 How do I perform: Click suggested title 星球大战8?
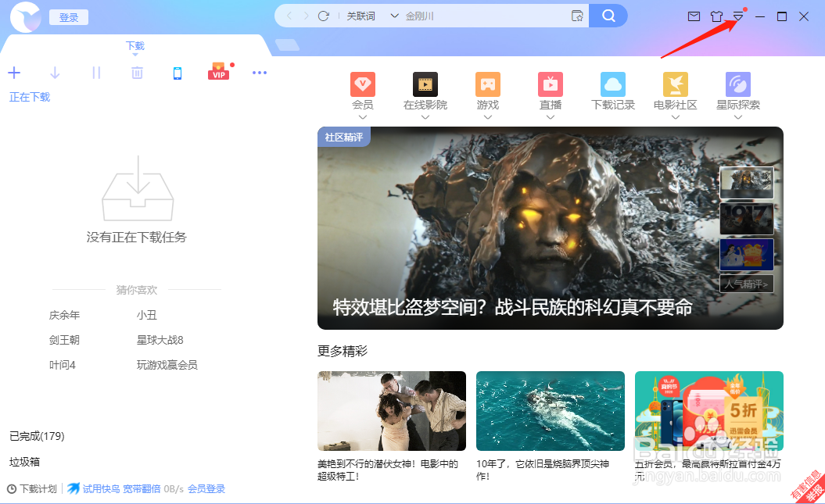[160, 340]
